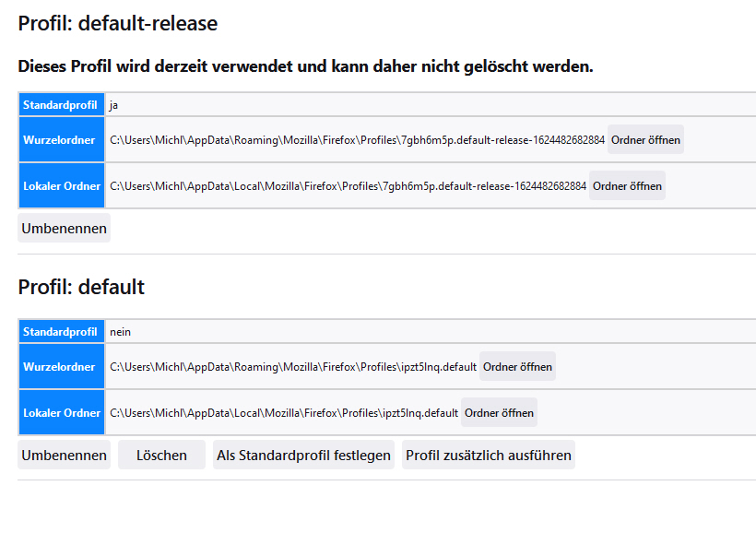Click the ipzt5lnq.default Local path text
The height and width of the screenshot is (533, 756).
click(284, 413)
